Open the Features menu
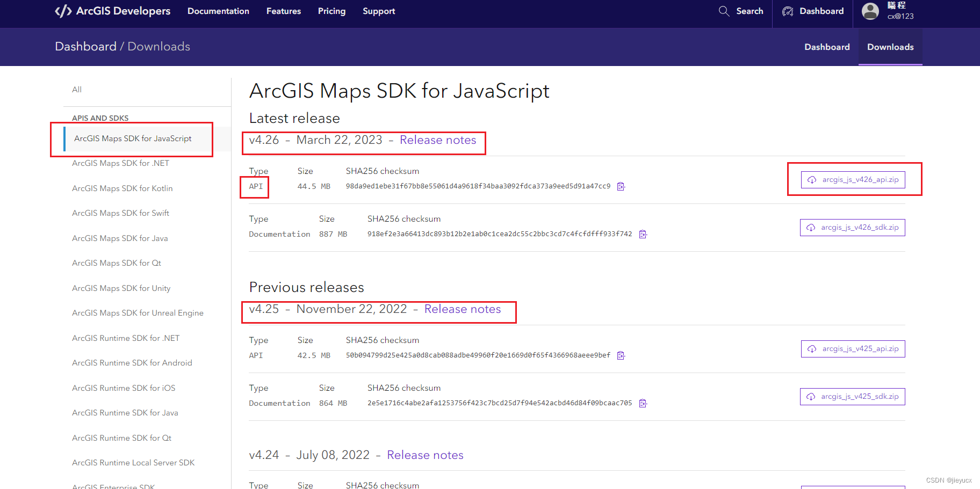Image resolution: width=980 pixels, height=489 pixels. 284,11
